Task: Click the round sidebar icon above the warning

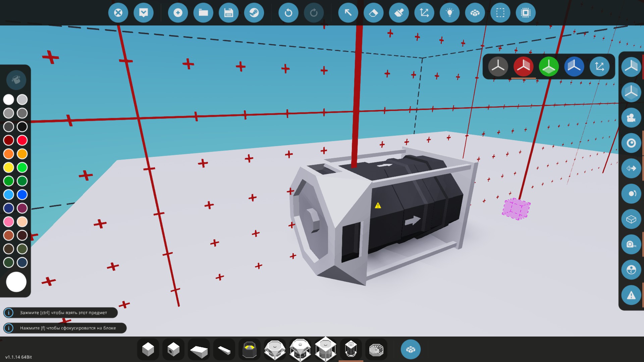Action: [x=631, y=270]
